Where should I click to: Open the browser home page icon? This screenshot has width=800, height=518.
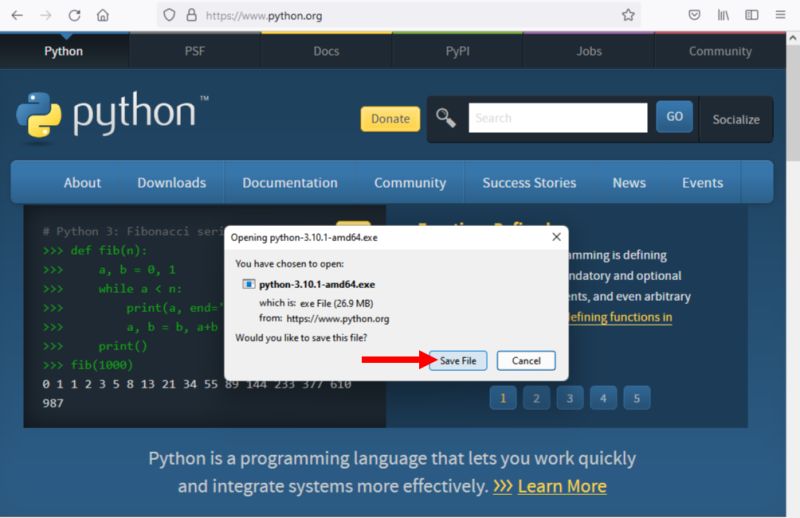point(103,15)
